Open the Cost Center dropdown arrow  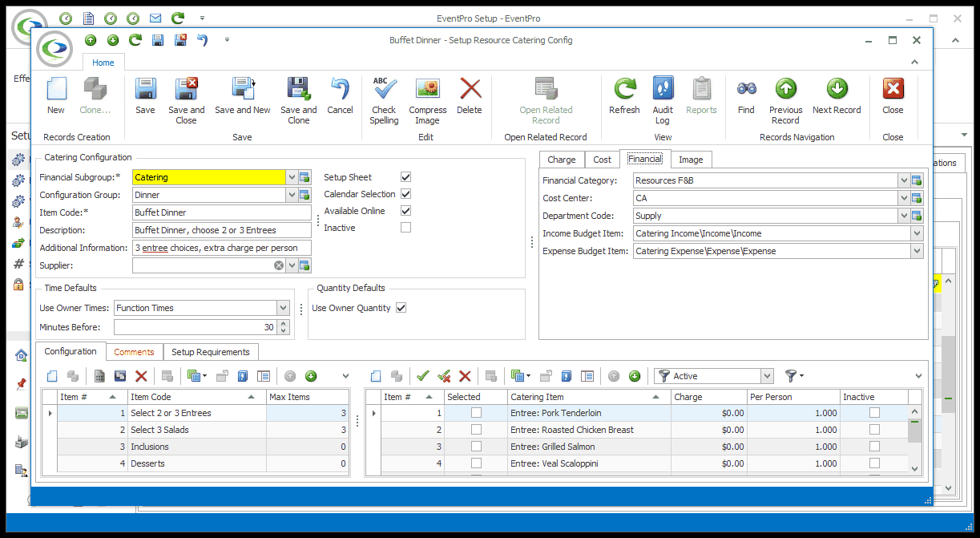click(904, 198)
